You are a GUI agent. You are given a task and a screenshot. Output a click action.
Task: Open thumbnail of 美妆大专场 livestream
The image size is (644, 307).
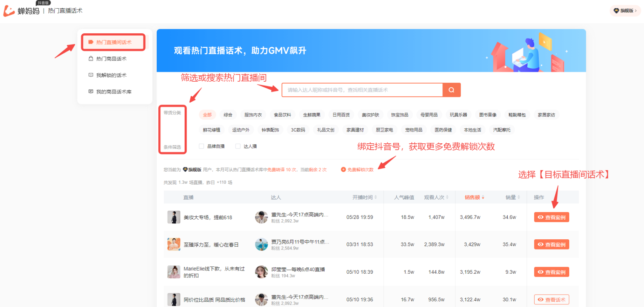click(x=174, y=217)
